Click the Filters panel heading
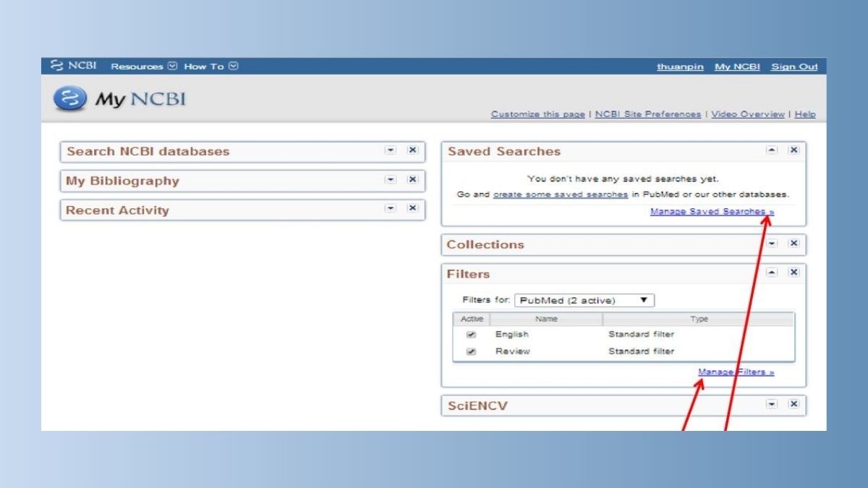This screenshot has height=488, width=868. click(x=468, y=274)
